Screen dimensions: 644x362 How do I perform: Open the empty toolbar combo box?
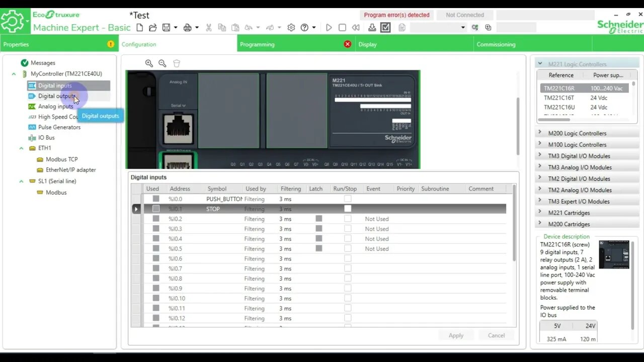(438, 28)
